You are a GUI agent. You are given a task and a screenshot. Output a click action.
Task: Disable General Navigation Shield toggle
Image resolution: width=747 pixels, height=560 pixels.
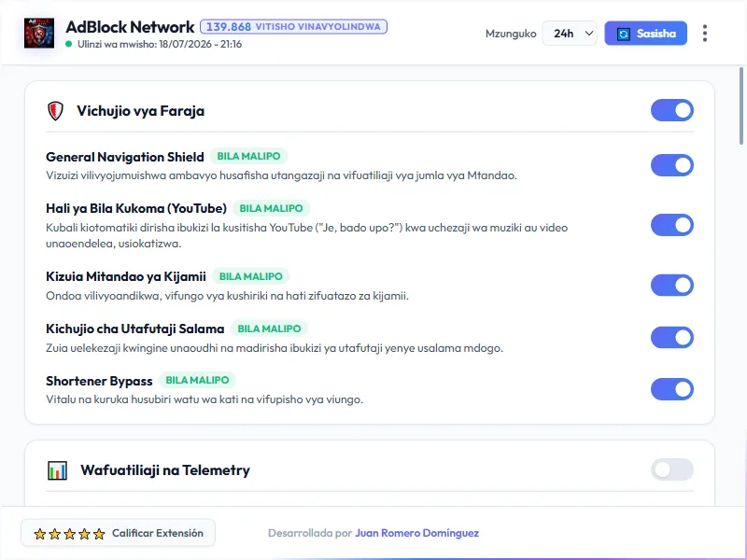pyautogui.click(x=671, y=165)
